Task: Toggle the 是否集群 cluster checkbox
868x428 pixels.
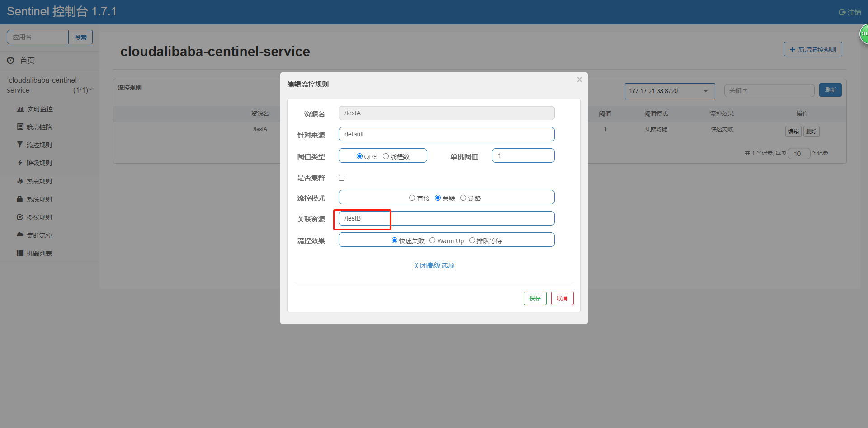Action: click(341, 178)
